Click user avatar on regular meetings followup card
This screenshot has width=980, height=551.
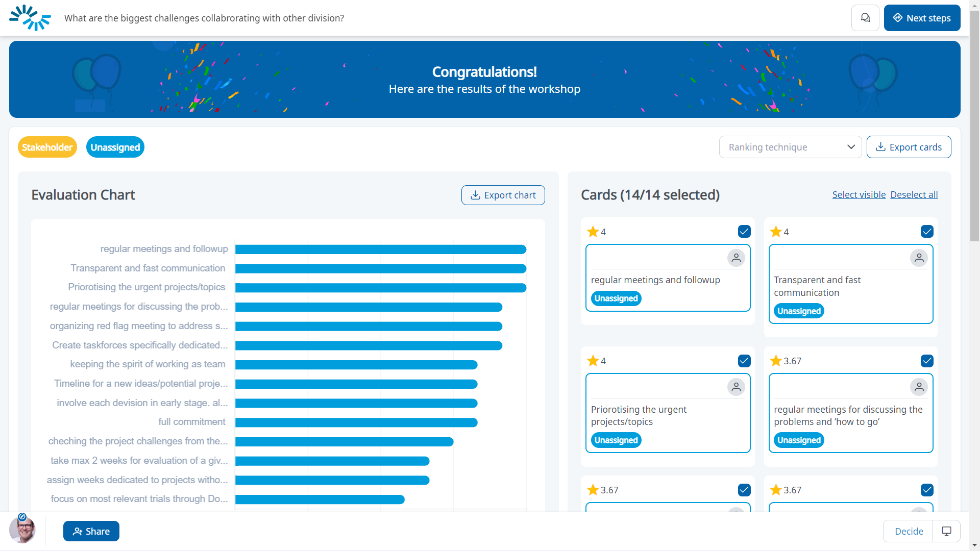[x=736, y=258]
